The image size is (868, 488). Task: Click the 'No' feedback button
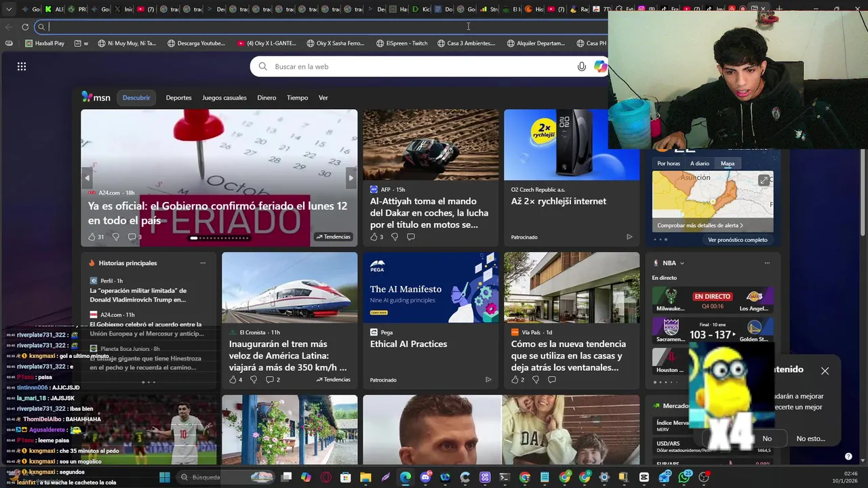click(x=767, y=439)
